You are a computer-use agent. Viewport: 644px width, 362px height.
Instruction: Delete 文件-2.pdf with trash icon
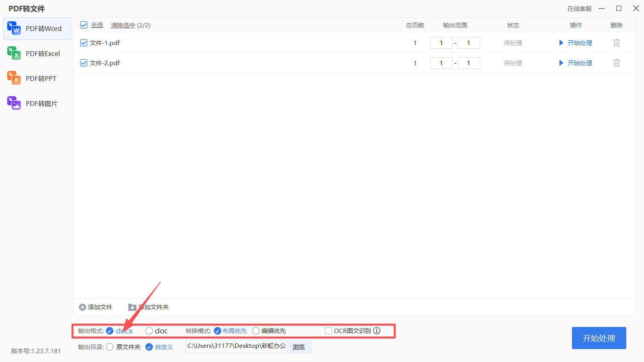click(617, 63)
